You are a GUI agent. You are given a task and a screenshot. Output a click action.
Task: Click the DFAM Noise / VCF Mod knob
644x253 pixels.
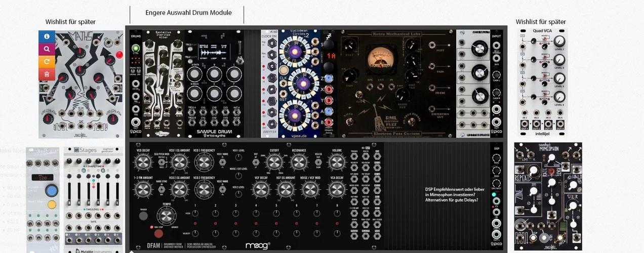pos(309,189)
